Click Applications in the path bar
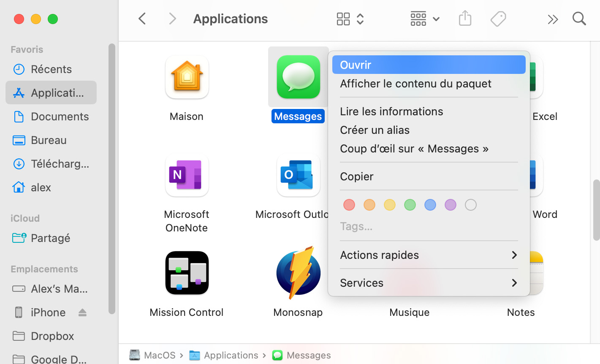Viewport: 600px width, 364px height. [224, 355]
